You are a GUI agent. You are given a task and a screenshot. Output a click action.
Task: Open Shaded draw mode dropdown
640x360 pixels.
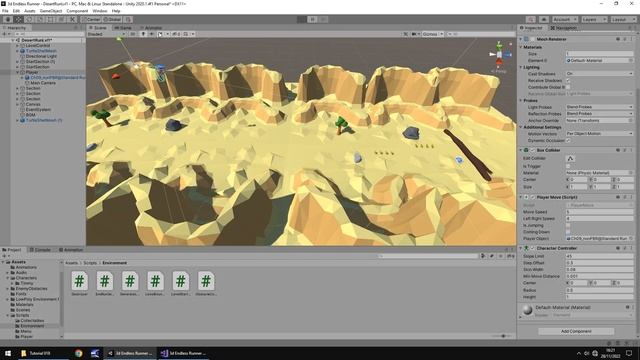tap(107, 34)
